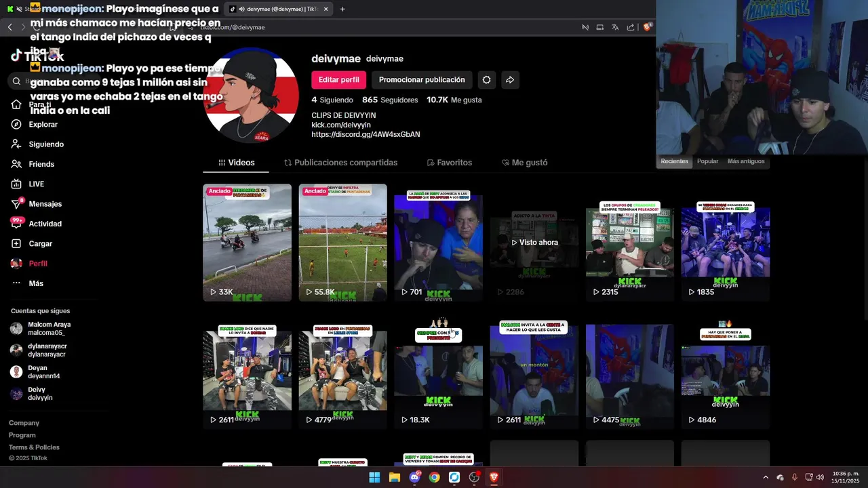Open the 865 Seguidores list
Viewport: 868px width, 488px height.
coord(390,100)
